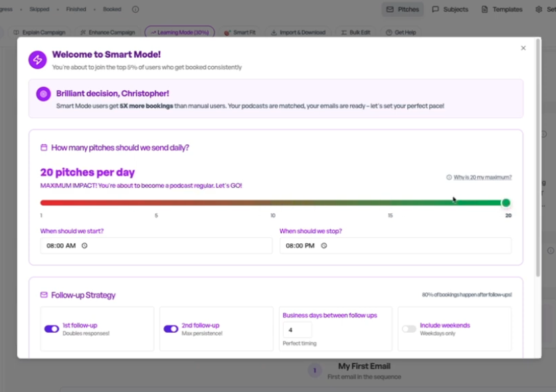556x392 pixels.
Task: Click the My First Email heading
Action: coord(364,366)
